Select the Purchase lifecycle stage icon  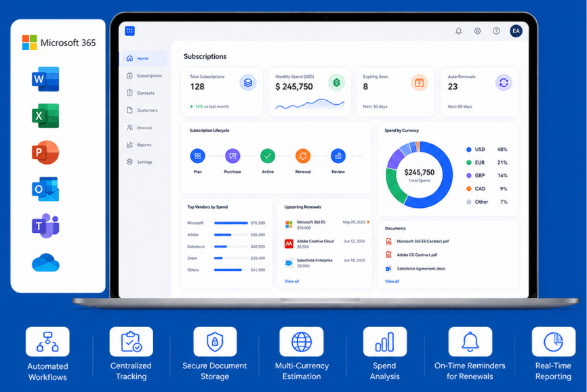232,156
